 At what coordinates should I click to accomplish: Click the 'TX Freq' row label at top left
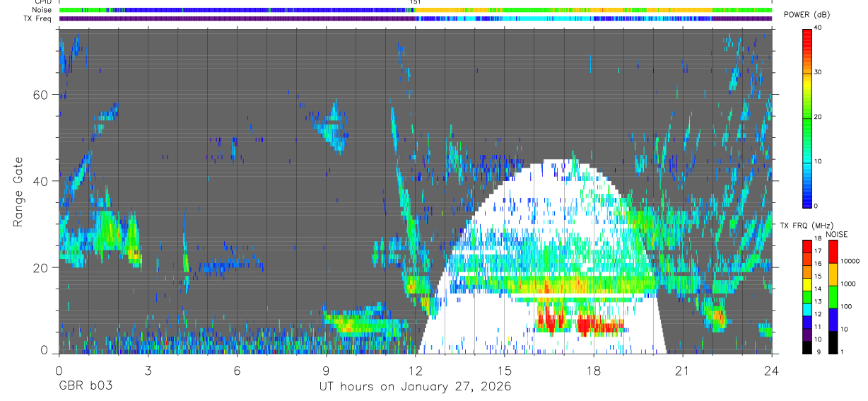click(x=38, y=18)
